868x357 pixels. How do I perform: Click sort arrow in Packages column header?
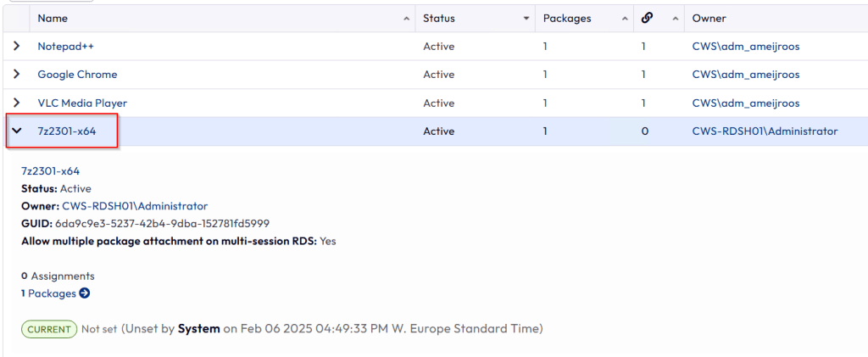pos(626,19)
